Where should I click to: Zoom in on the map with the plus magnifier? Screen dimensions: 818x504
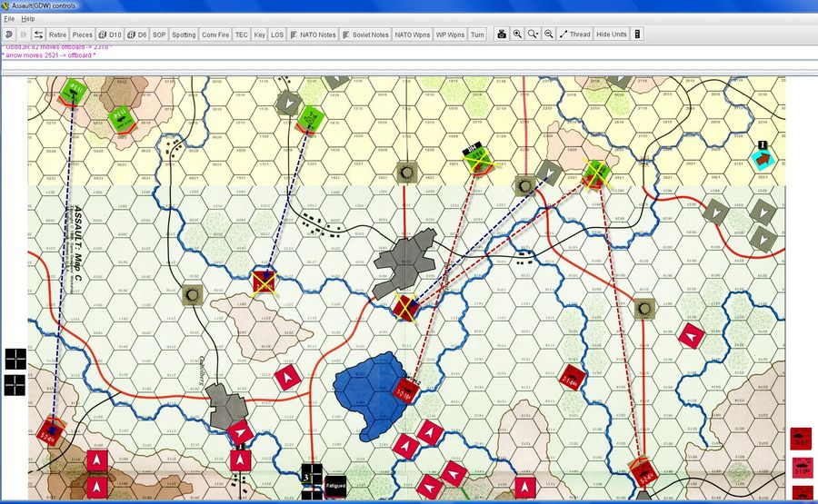tap(517, 34)
